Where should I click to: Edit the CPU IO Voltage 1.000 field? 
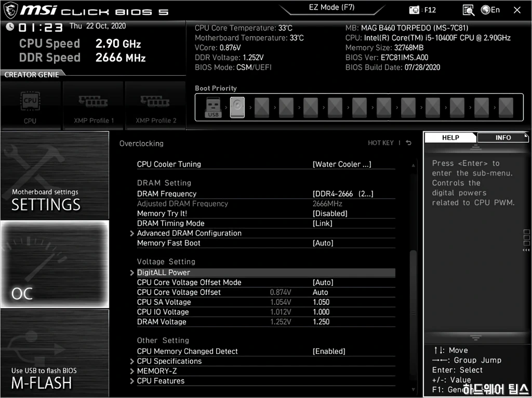click(x=321, y=312)
